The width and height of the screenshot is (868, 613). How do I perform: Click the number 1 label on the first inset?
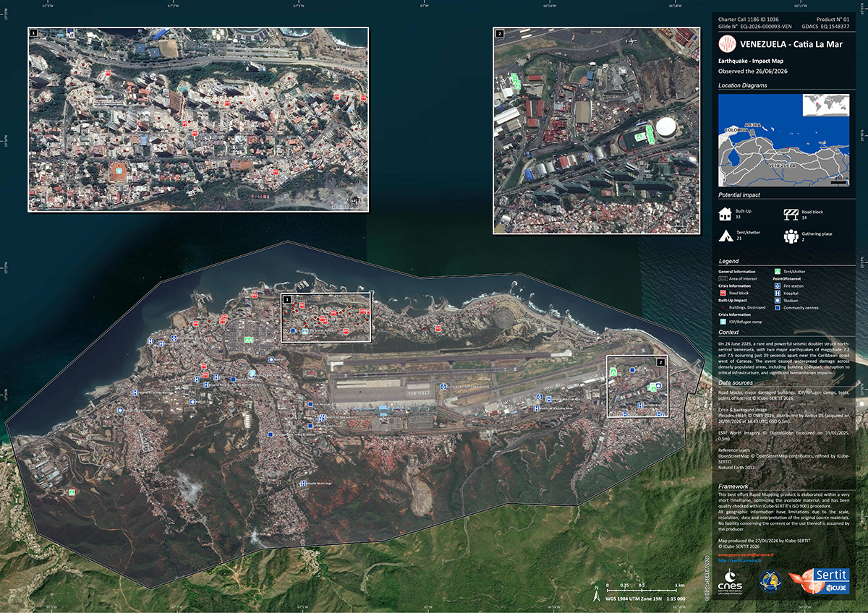(33, 33)
